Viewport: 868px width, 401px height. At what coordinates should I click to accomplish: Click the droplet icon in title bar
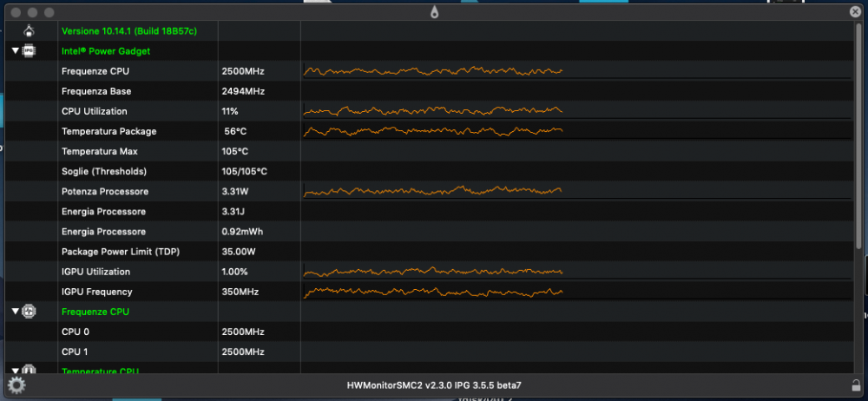tap(435, 11)
